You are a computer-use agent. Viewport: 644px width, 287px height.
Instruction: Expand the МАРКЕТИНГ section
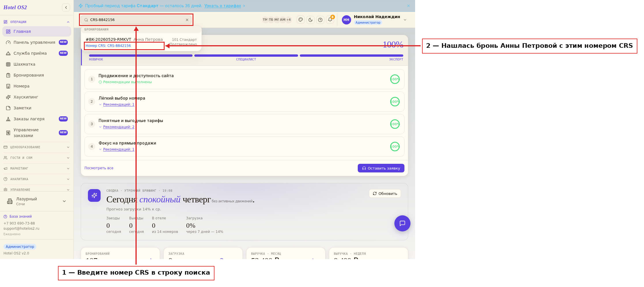tap(37, 168)
